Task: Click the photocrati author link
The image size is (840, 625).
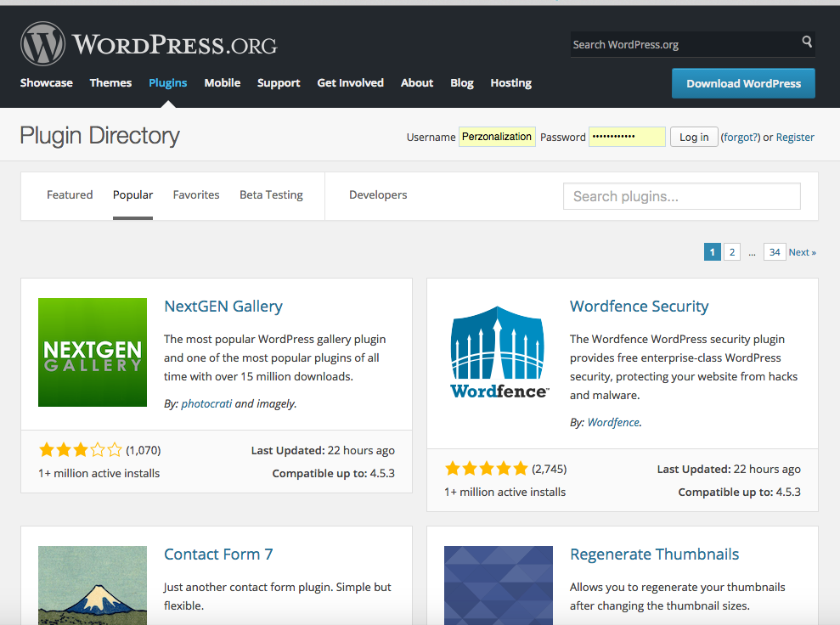Action: tap(206, 404)
